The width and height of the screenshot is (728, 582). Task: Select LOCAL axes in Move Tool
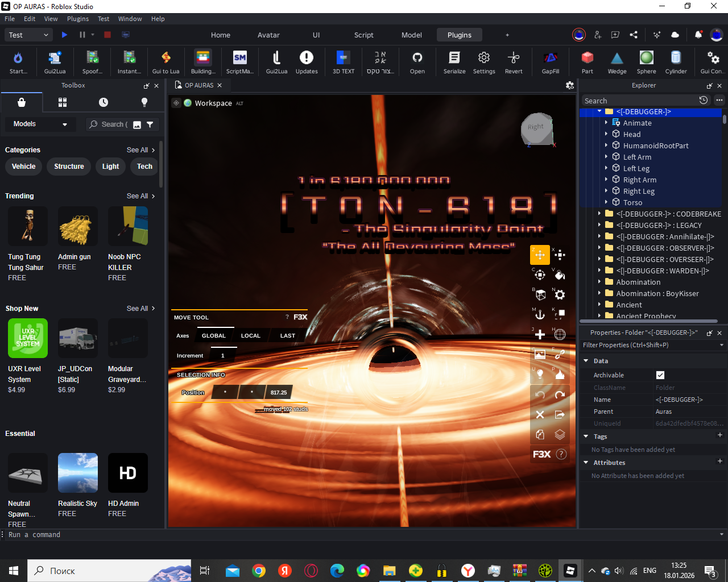tap(251, 335)
